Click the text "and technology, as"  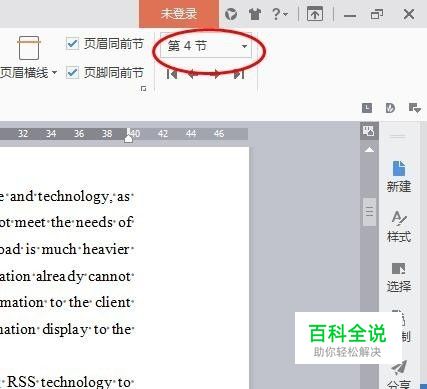tap(70, 196)
